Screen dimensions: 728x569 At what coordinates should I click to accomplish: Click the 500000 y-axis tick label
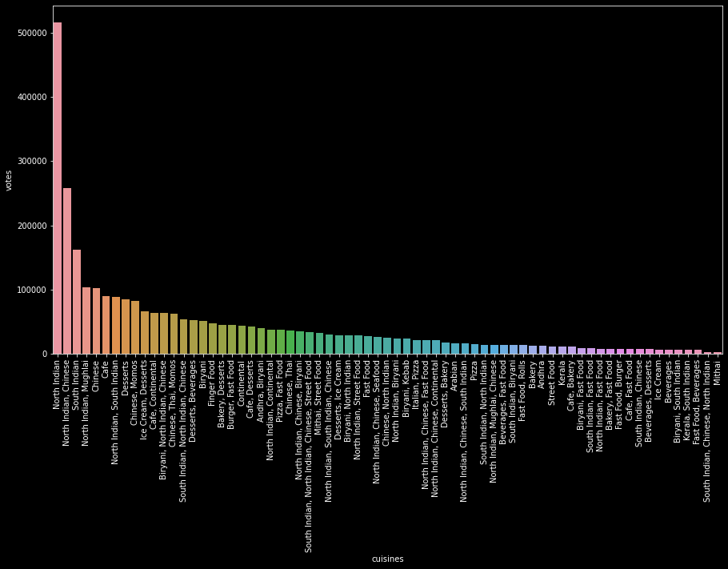30,33
